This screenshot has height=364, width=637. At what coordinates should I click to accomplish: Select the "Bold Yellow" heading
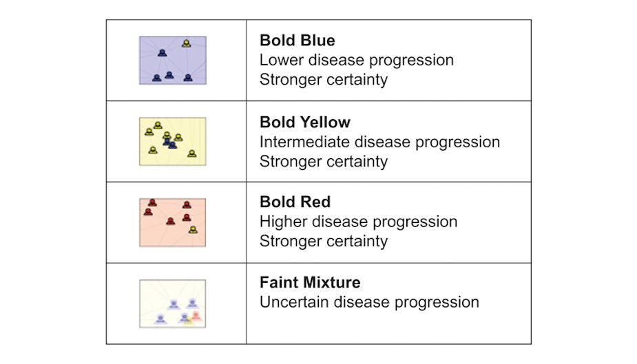tap(305, 122)
